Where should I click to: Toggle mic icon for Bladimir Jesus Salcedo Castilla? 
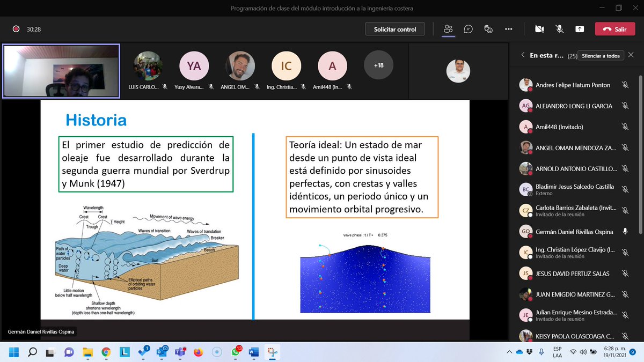pyautogui.click(x=625, y=190)
